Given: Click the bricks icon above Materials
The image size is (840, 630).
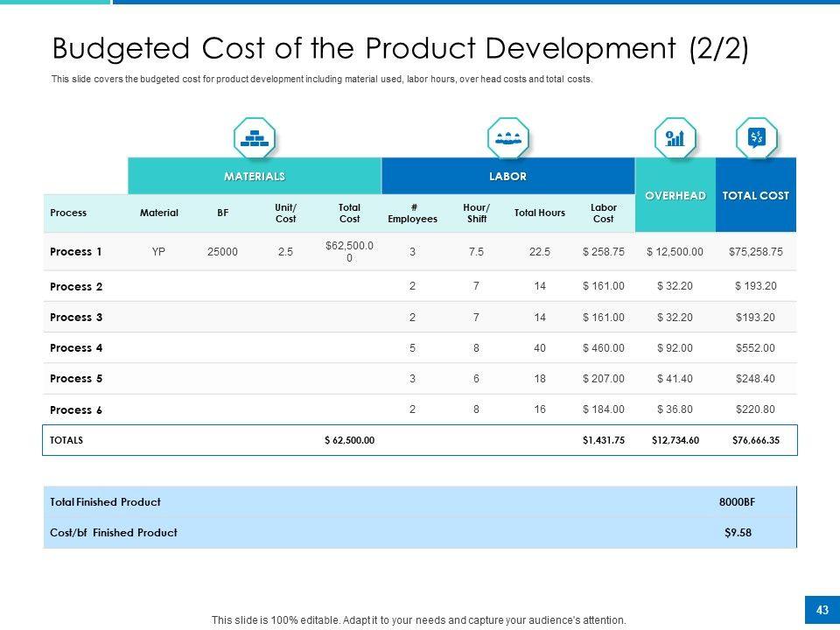Looking at the screenshot, I should pyautogui.click(x=255, y=138).
